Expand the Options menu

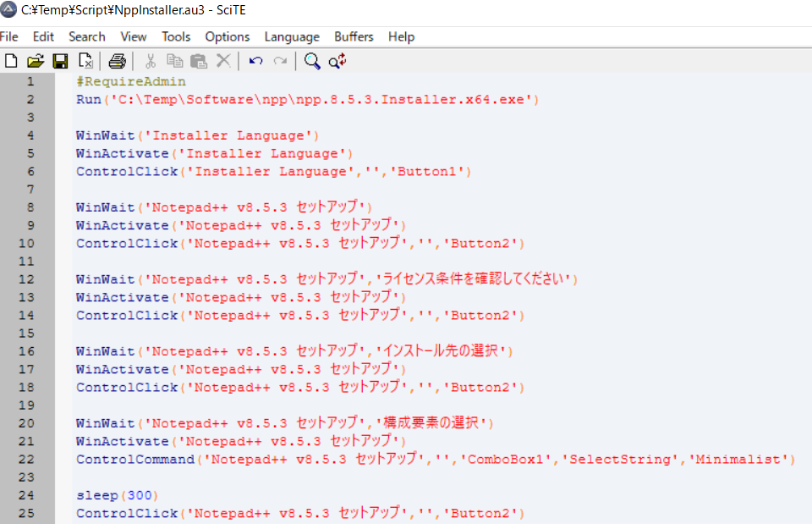coord(228,36)
